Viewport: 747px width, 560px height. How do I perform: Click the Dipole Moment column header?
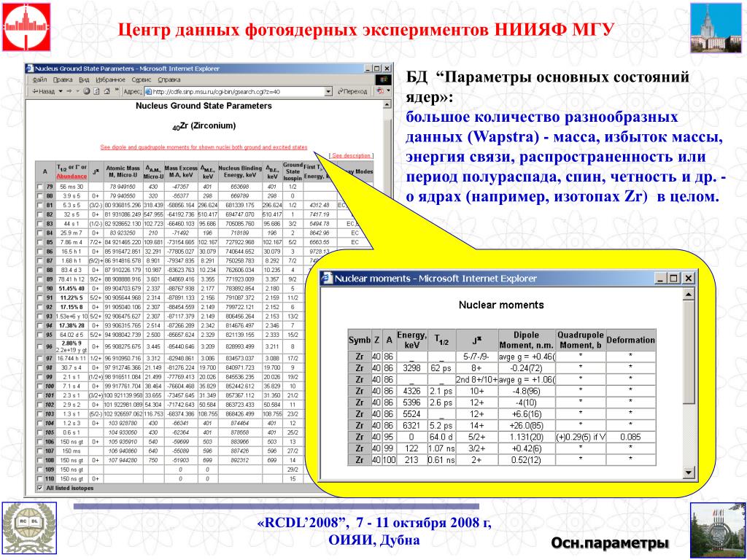pos(527,340)
